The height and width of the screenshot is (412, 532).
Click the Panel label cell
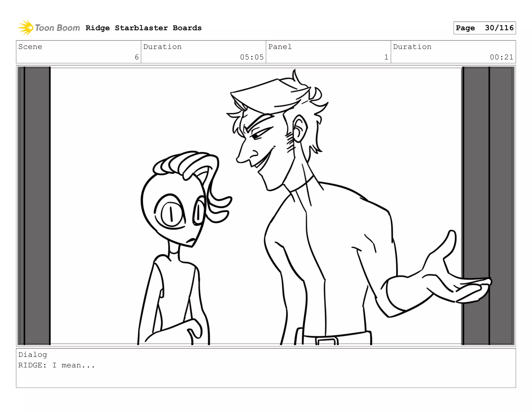[x=280, y=47]
